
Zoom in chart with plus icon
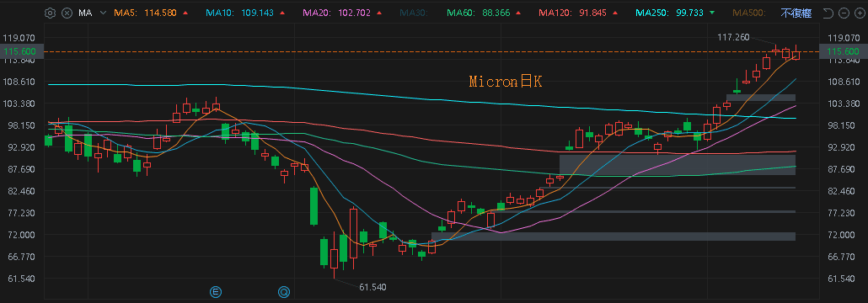click(x=859, y=13)
